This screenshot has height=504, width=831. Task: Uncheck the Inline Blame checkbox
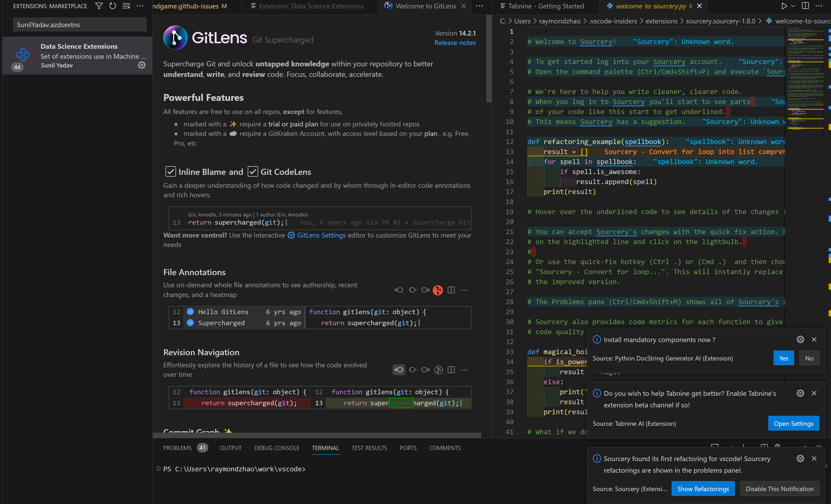171,172
